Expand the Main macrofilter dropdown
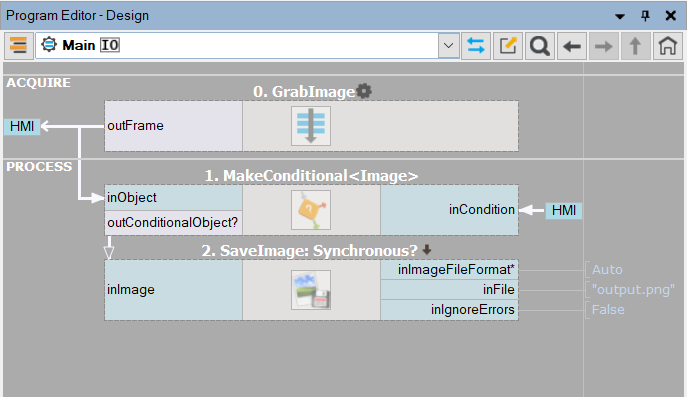 (448, 46)
